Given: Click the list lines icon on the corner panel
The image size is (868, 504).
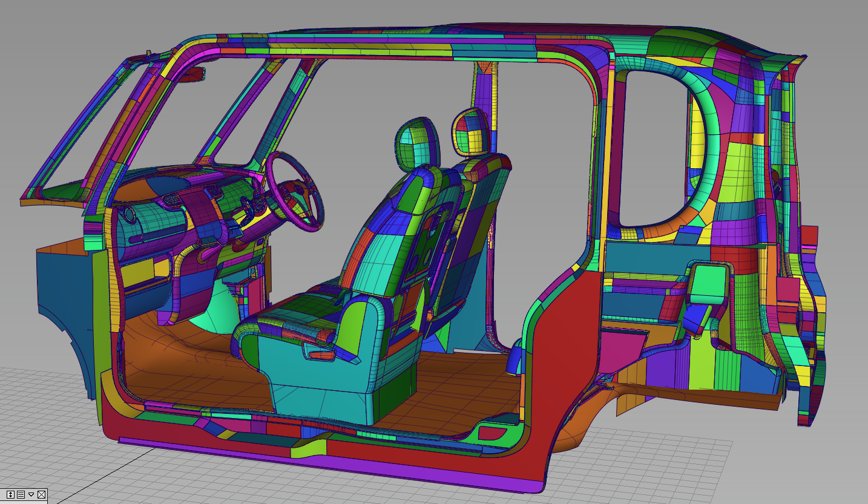Looking at the screenshot, I should pyautogui.click(x=21, y=494).
